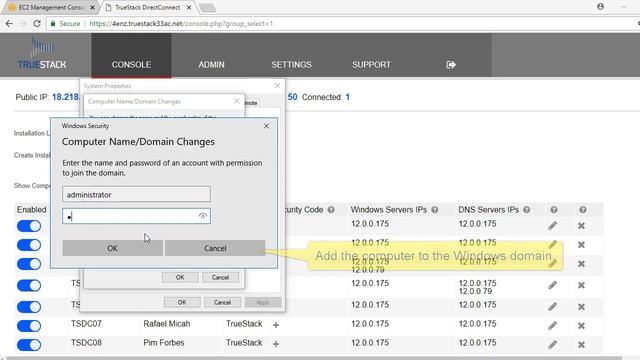This screenshot has width=640, height=360.
Task: Delete the TSDC08 row with X icon
Action: [582, 345]
